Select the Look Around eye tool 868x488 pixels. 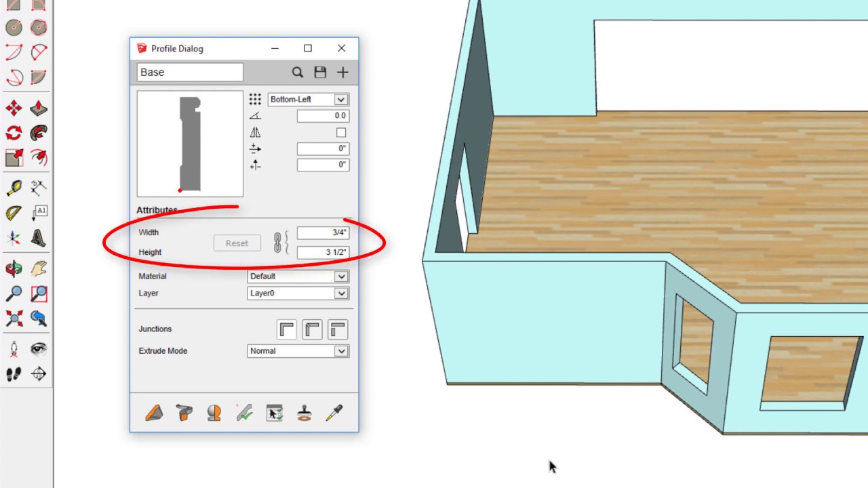(39, 349)
